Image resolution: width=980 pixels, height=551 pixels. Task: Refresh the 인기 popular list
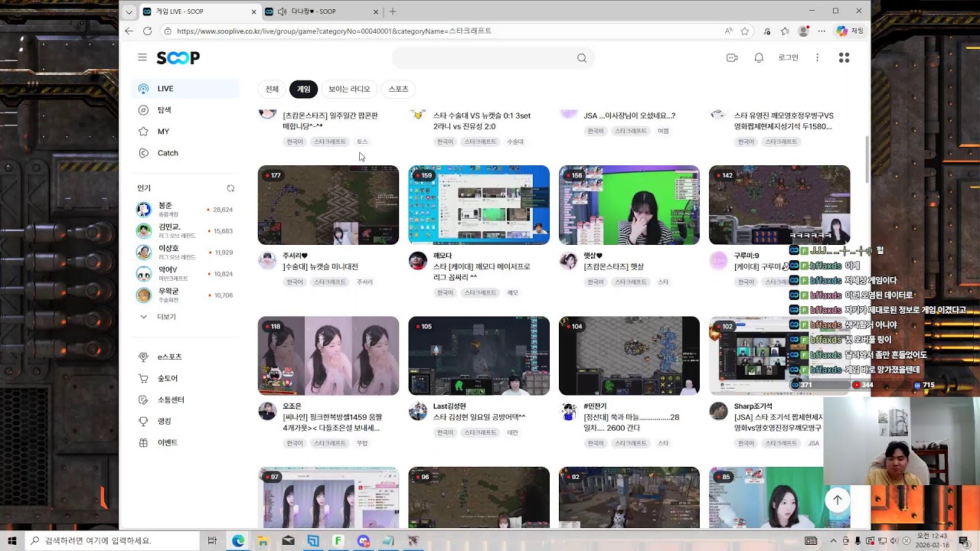(230, 188)
